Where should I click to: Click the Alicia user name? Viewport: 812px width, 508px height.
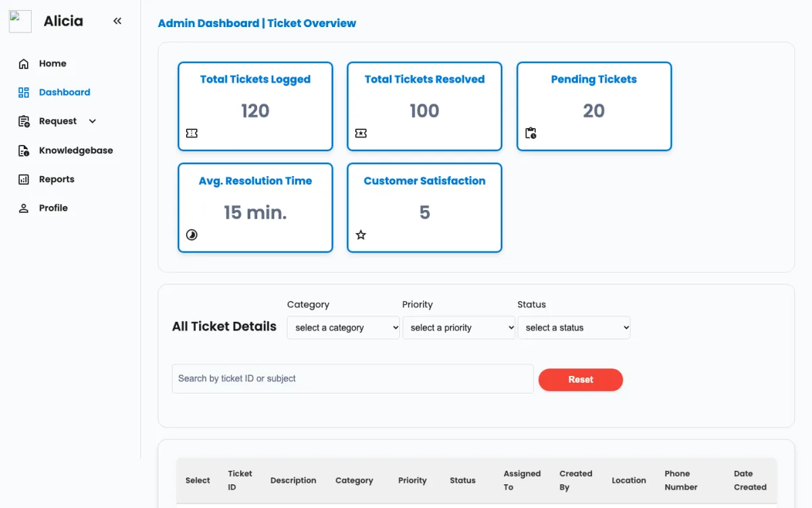[x=64, y=21]
